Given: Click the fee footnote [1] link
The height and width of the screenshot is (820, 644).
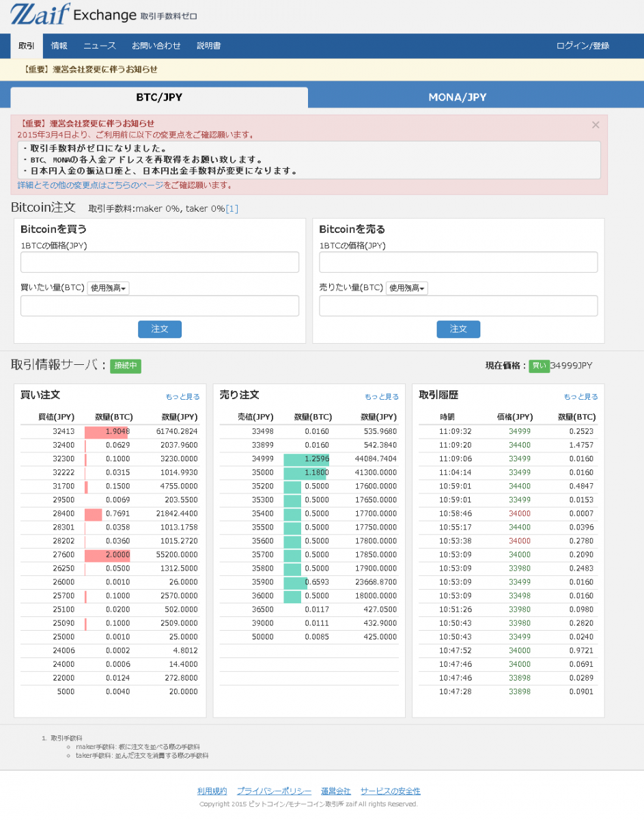Looking at the screenshot, I should click(232, 209).
